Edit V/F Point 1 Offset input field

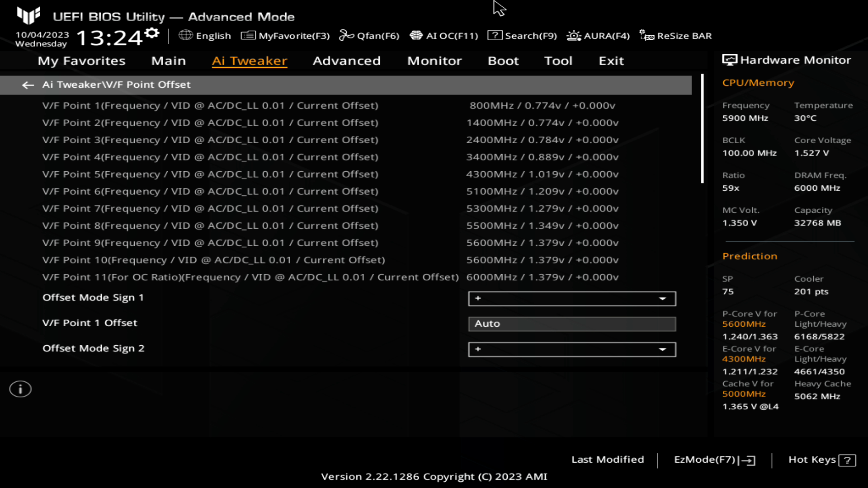click(571, 324)
